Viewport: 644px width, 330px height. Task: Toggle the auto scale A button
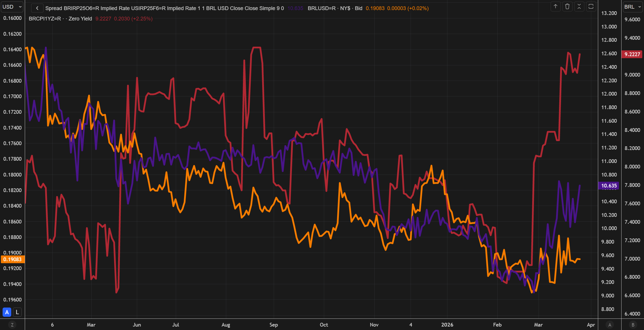(7, 312)
